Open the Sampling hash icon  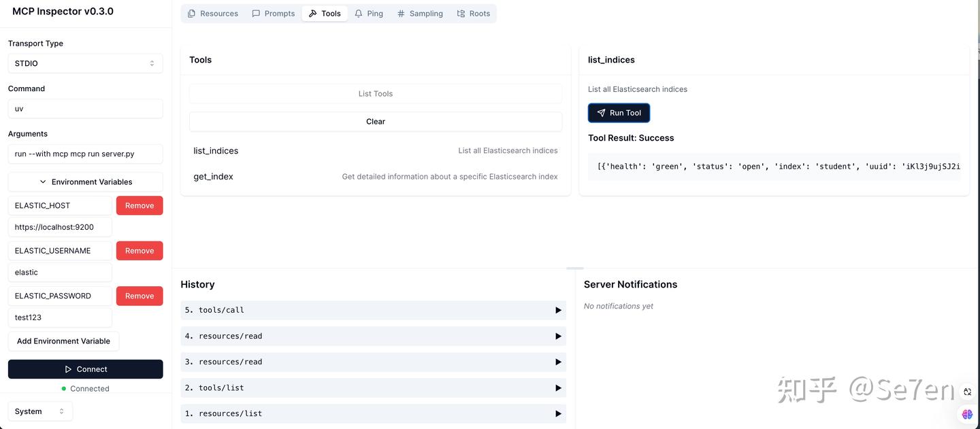pos(402,12)
